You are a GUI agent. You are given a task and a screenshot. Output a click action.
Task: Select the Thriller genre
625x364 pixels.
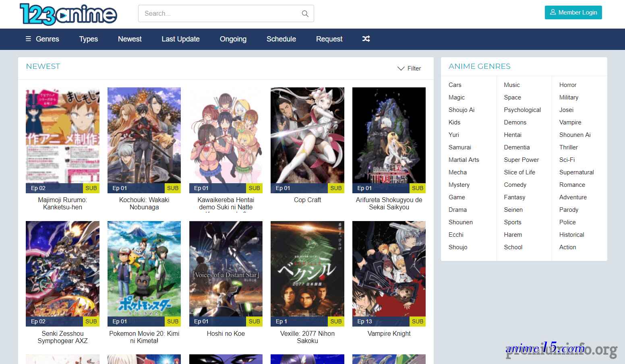[569, 147]
